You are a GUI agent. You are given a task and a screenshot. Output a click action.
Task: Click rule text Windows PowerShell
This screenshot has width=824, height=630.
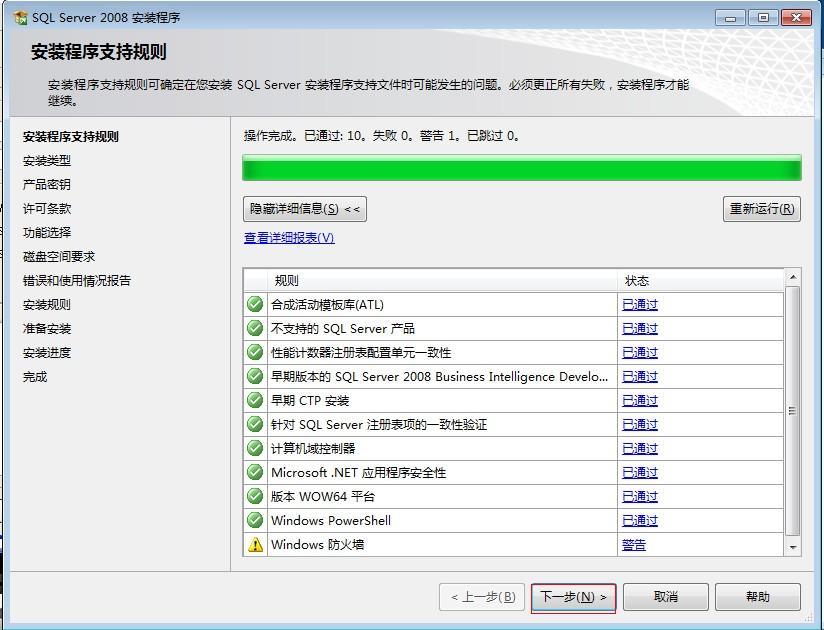pyautogui.click(x=331, y=521)
